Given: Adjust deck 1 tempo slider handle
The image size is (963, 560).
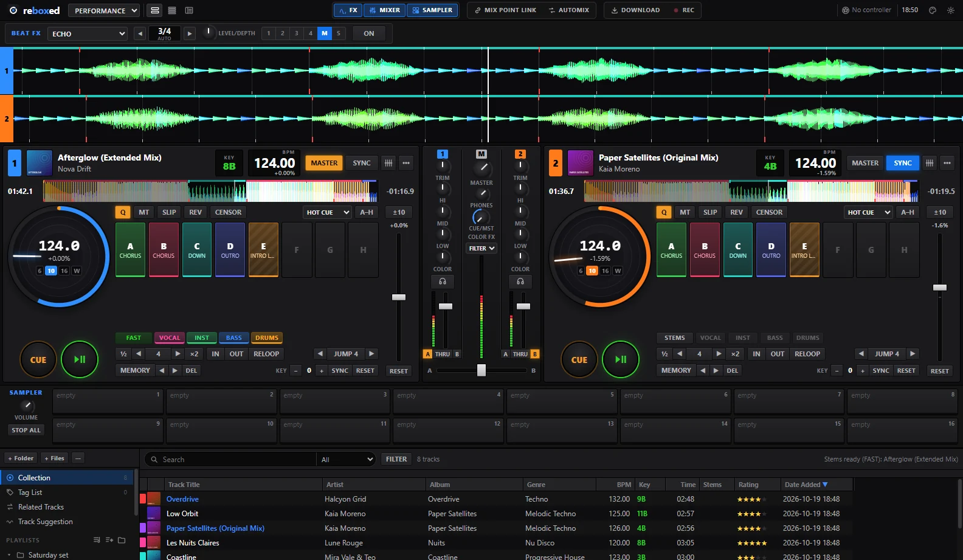Looking at the screenshot, I should (399, 297).
